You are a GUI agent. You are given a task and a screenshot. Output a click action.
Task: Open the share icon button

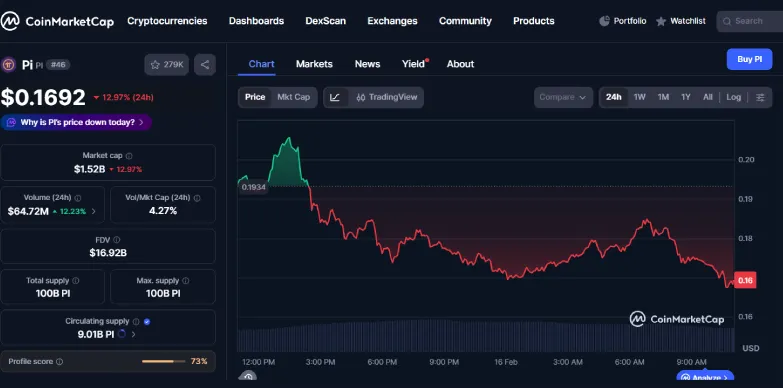pyautogui.click(x=205, y=64)
